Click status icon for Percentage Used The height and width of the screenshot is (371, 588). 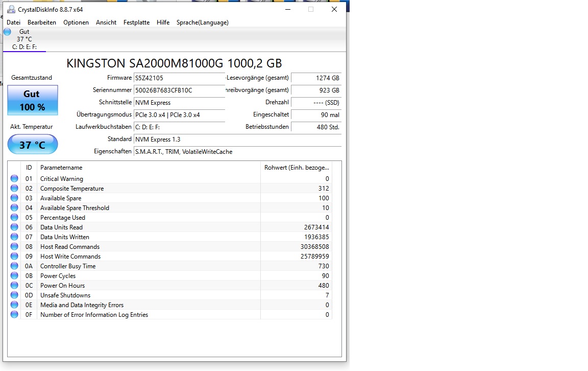tap(14, 217)
